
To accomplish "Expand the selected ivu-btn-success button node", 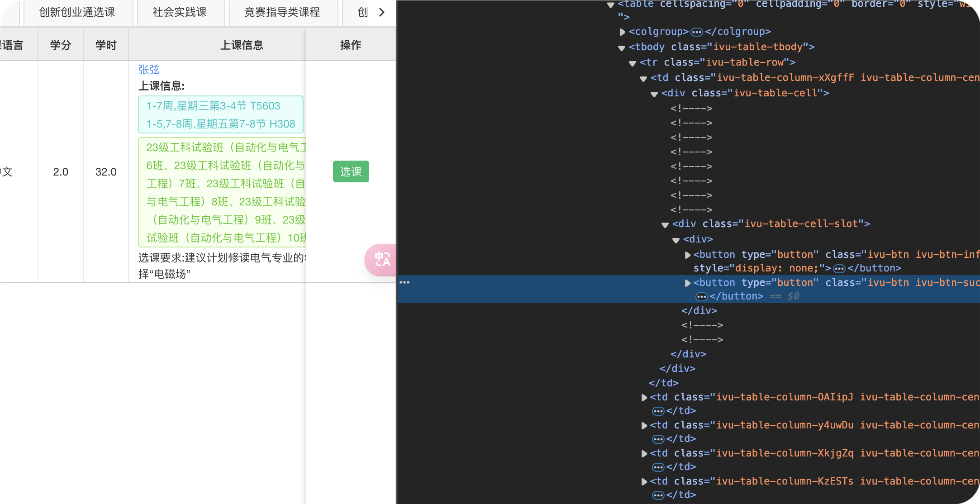I will [x=688, y=283].
